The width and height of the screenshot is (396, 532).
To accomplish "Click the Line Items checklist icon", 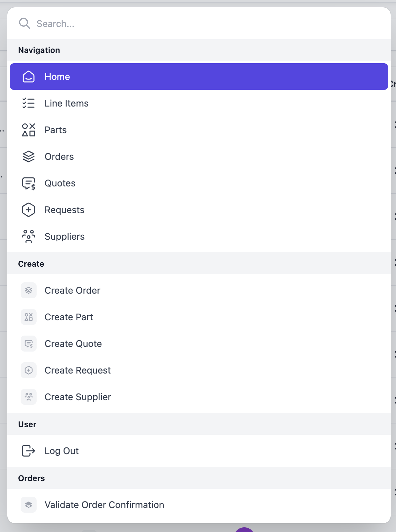I will [x=29, y=103].
